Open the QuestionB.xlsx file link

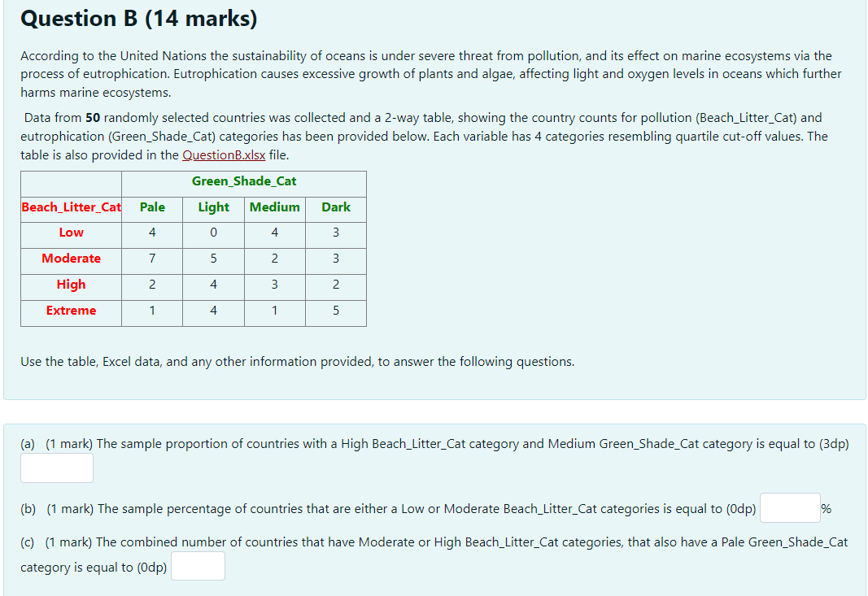tap(224, 155)
